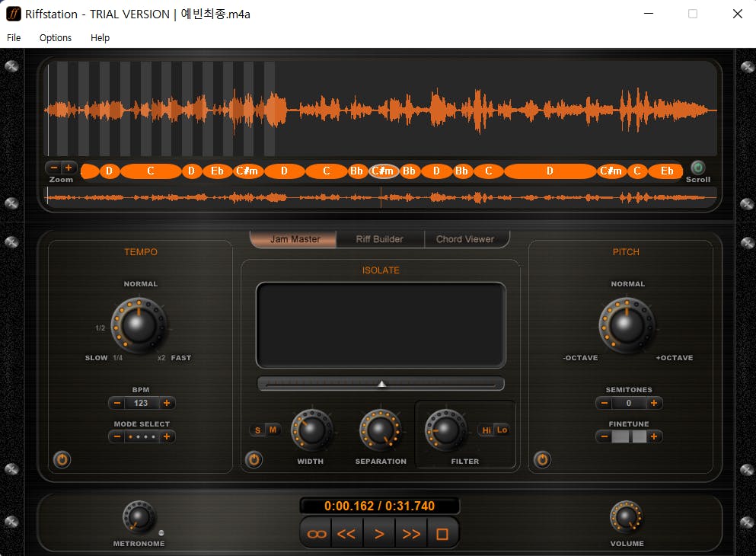
Task: Start playback with the play button
Action: tap(379, 534)
